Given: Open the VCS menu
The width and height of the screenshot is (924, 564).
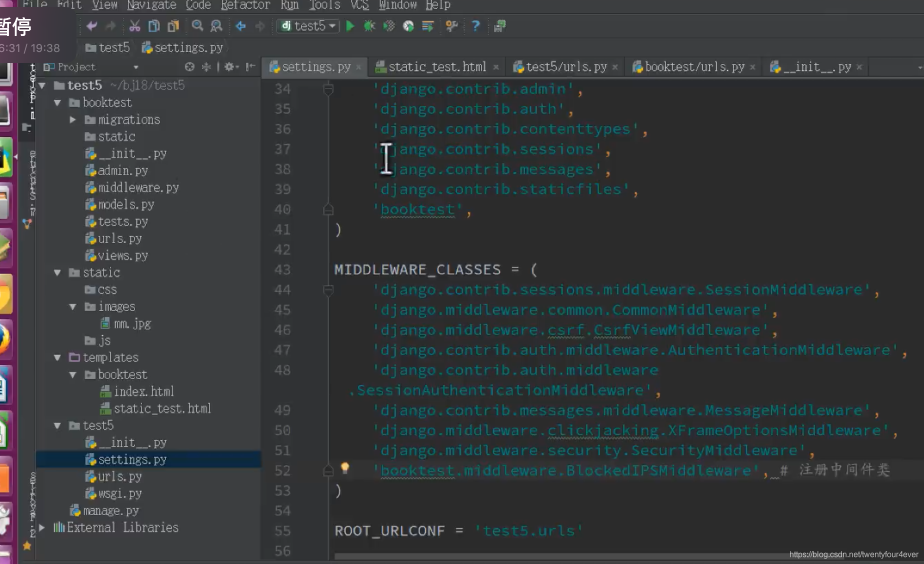Looking at the screenshot, I should [x=359, y=5].
